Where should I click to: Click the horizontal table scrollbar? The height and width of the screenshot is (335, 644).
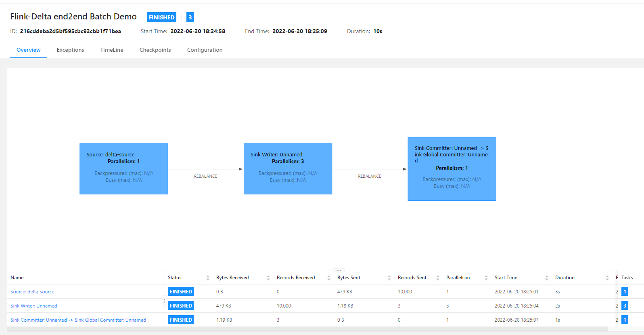pyautogui.click(x=307, y=329)
